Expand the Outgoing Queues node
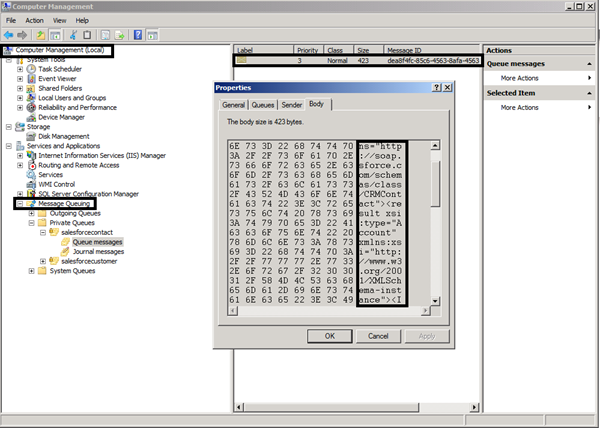 [x=32, y=213]
